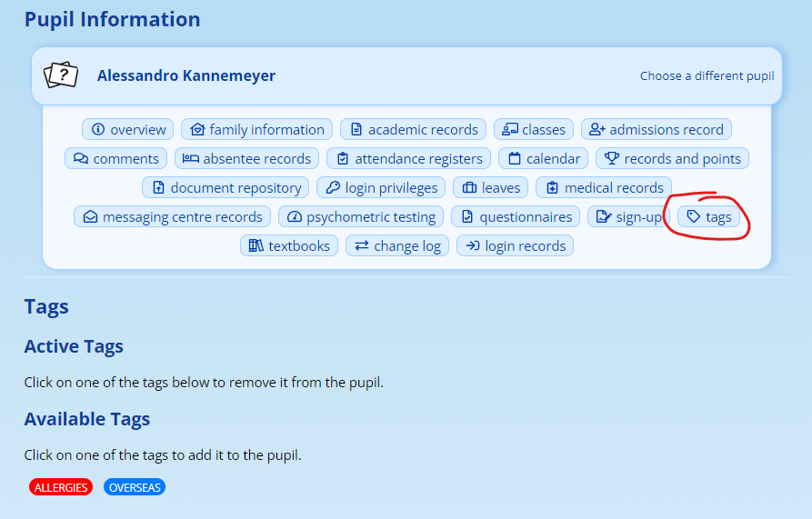The width and height of the screenshot is (812, 519).
Task: Add the red ALLERGIES tag
Action: 61,488
